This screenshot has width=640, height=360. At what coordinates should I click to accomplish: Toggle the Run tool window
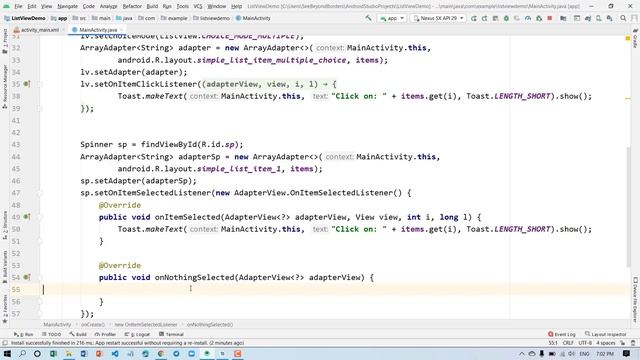pos(24,334)
